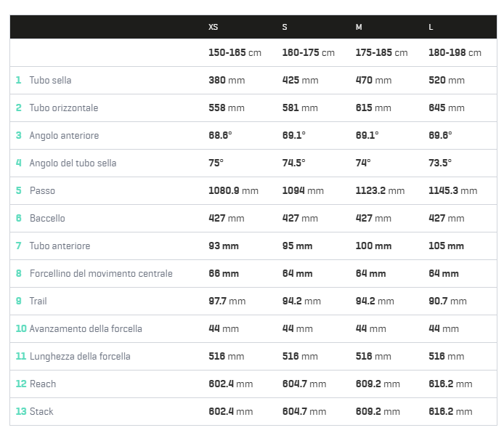This screenshot has height=433, width=504.
Task: Click the 150-165 cm height range
Action: [x=235, y=52]
